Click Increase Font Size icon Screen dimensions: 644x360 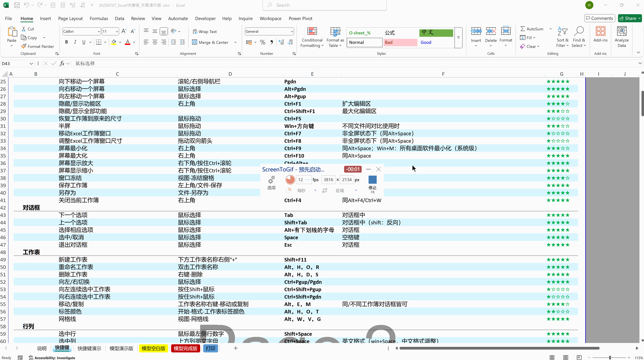124,31
